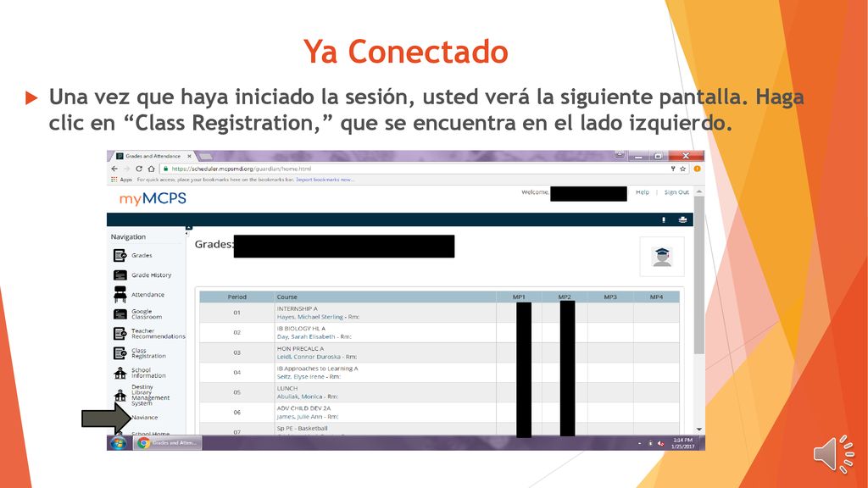Play the slide audio speaker icon
Image resolution: width=868 pixels, height=488 pixels.
click(833, 454)
